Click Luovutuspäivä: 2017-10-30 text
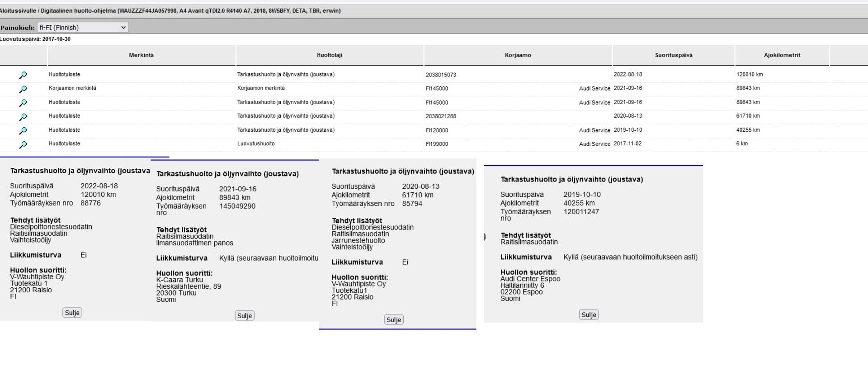Screen dimensions: 868x367 coord(35,39)
